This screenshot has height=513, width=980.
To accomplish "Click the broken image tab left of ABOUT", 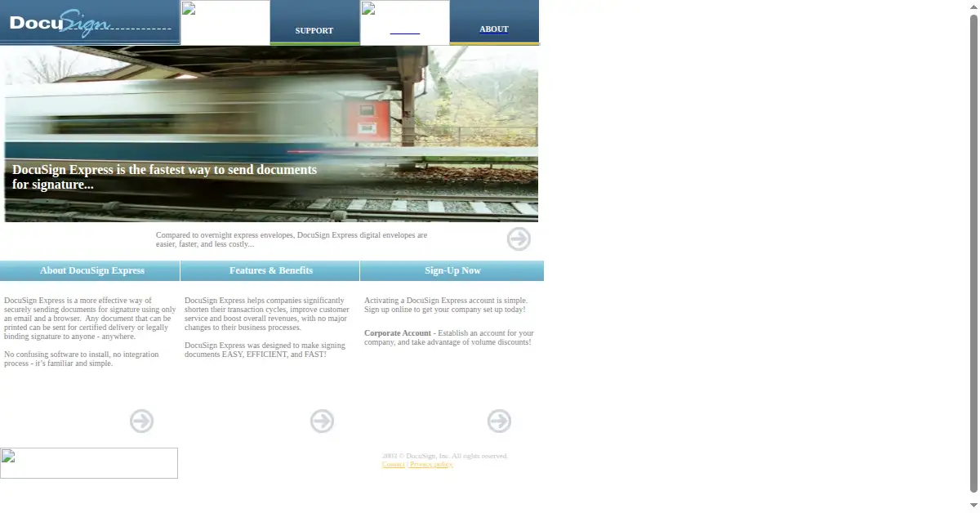I will click(x=405, y=23).
